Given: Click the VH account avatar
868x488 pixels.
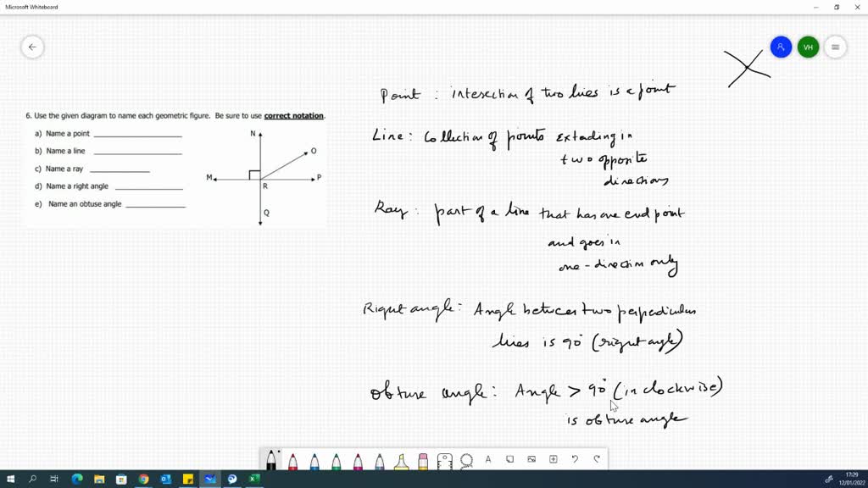Looking at the screenshot, I should click(808, 47).
